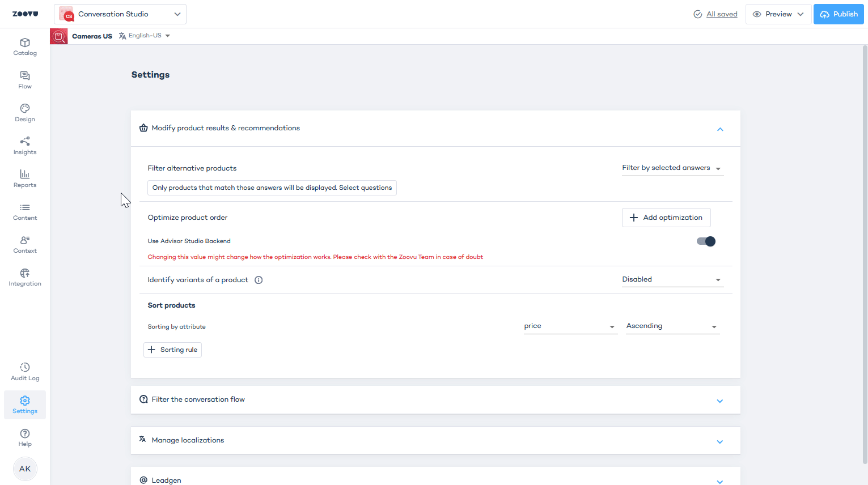
Task: Open Insights in the sidebar
Action: click(x=25, y=142)
